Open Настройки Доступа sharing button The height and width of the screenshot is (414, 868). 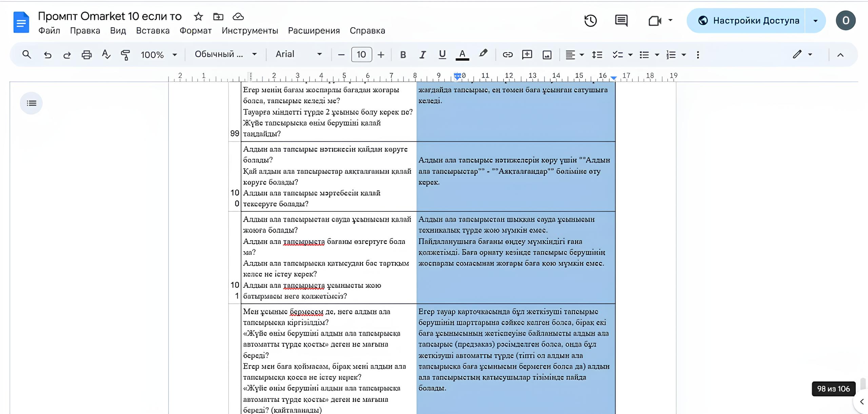[x=746, y=21]
